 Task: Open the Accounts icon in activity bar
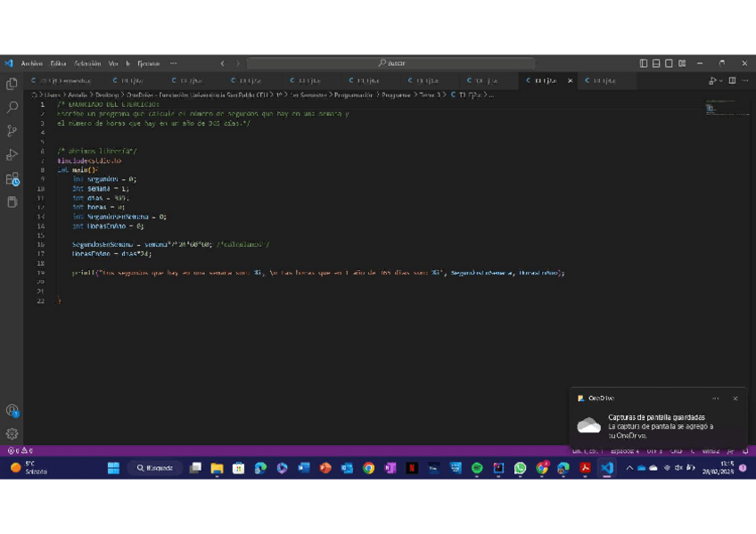point(12,411)
